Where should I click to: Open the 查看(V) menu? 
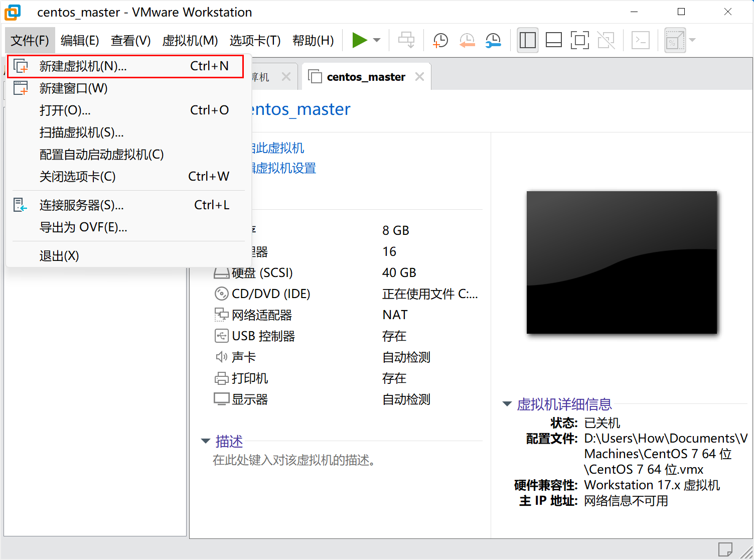click(131, 40)
